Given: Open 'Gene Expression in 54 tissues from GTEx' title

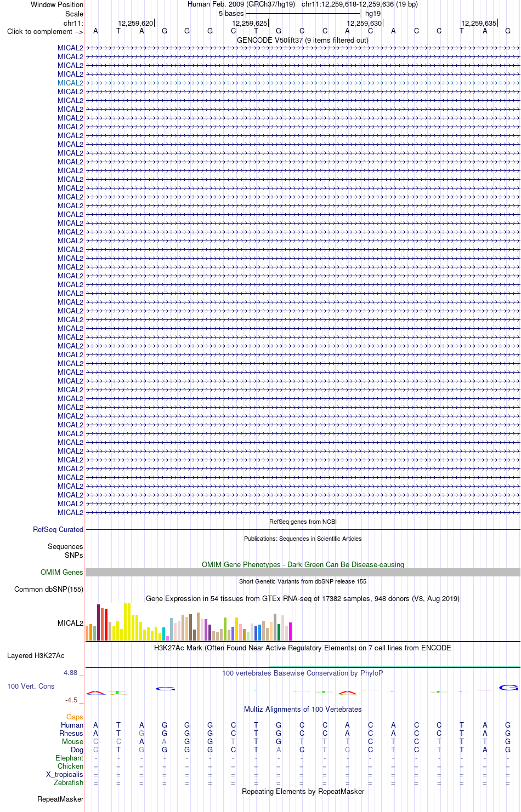Looking at the screenshot, I should (x=303, y=598).
